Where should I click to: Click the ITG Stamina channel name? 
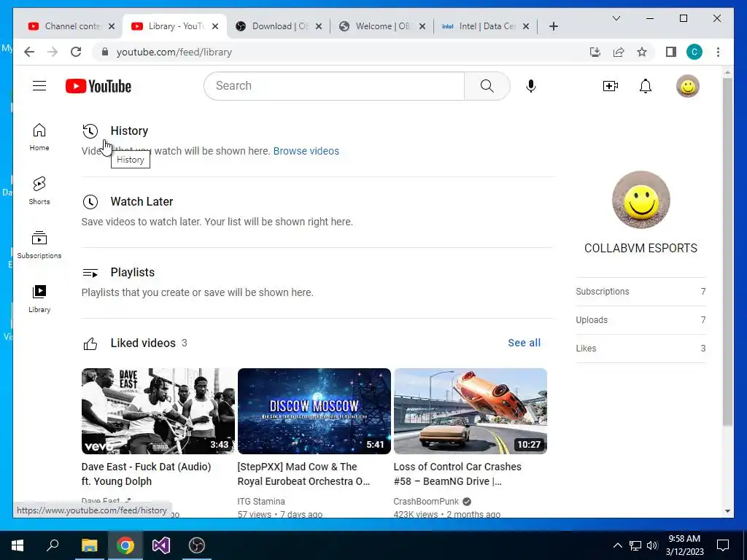click(x=261, y=502)
